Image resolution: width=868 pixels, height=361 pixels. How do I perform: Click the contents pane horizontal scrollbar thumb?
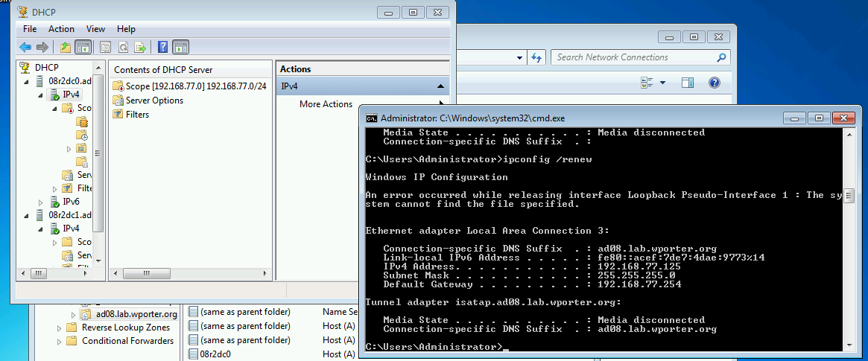(146, 274)
